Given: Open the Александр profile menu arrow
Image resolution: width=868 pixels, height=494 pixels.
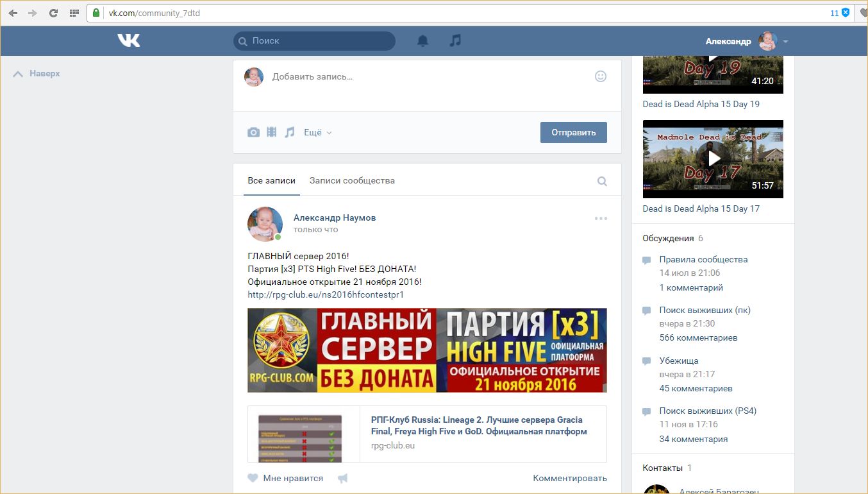Looking at the screenshot, I should [785, 42].
